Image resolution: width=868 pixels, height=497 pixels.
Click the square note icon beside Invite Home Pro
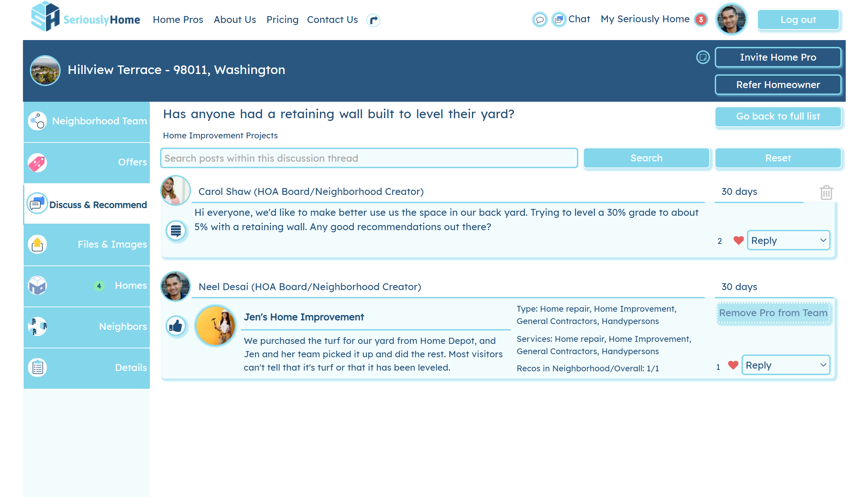[703, 57]
